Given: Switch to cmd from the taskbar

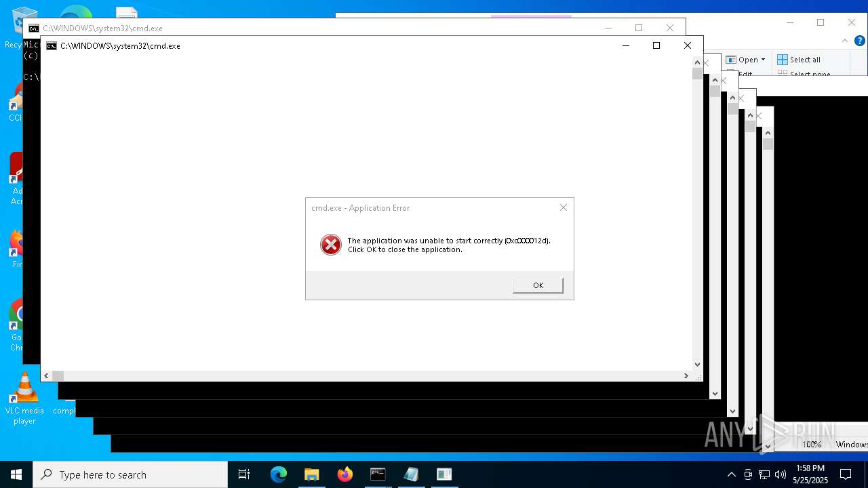Looking at the screenshot, I should pos(378,474).
